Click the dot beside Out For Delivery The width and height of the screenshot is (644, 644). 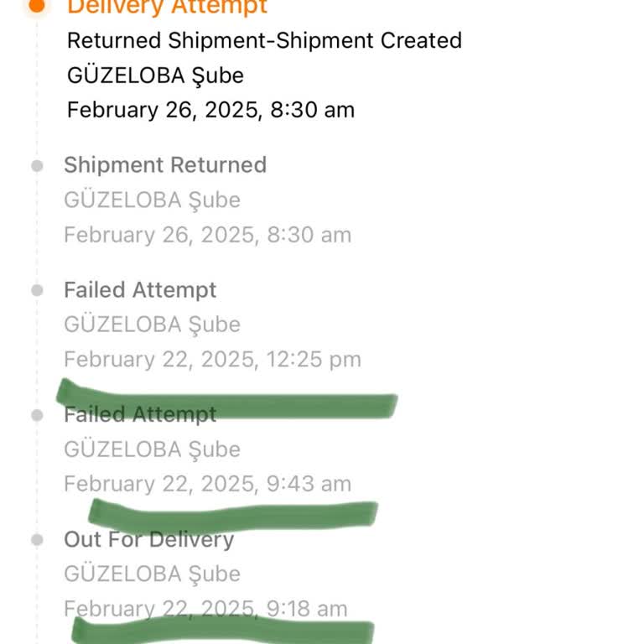pos(37,539)
